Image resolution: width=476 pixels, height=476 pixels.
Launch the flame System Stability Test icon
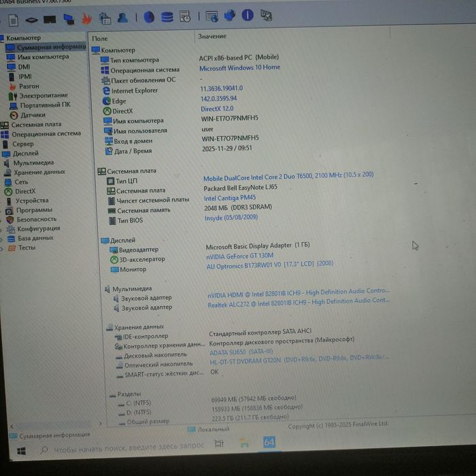click(x=87, y=19)
